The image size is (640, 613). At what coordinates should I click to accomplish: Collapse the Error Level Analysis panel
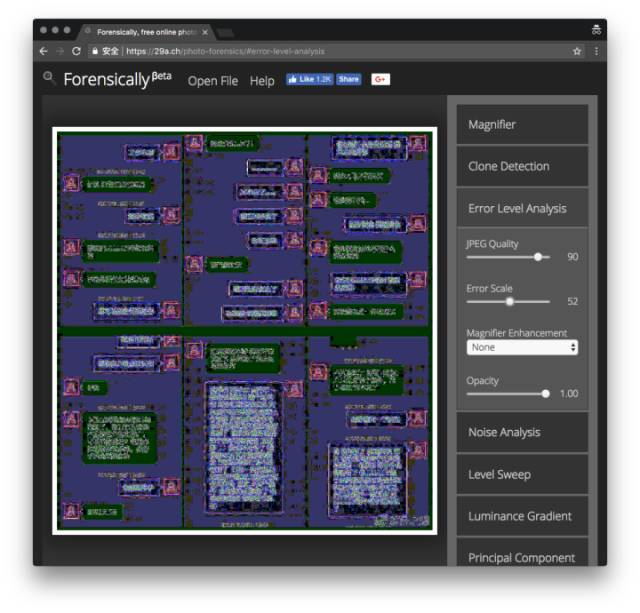522,209
